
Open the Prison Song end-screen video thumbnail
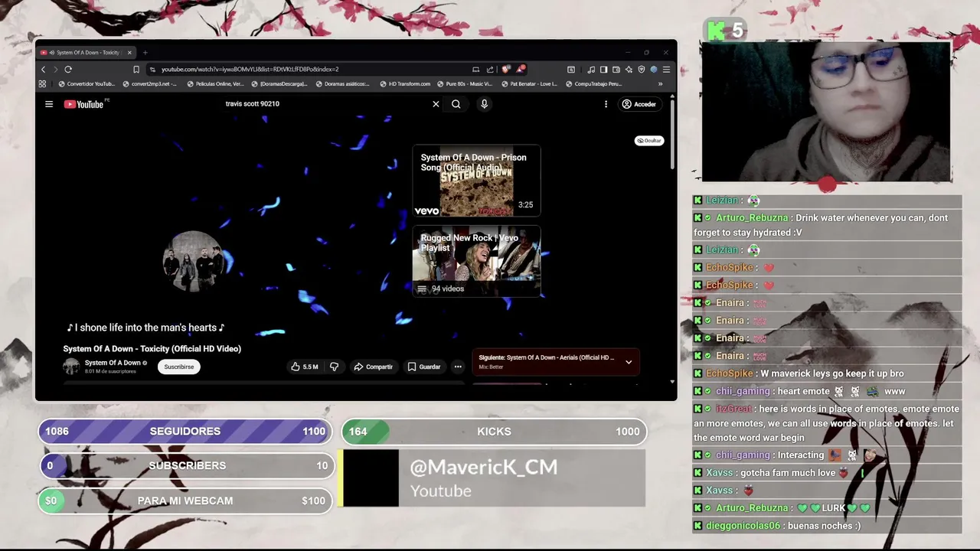point(476,182)
